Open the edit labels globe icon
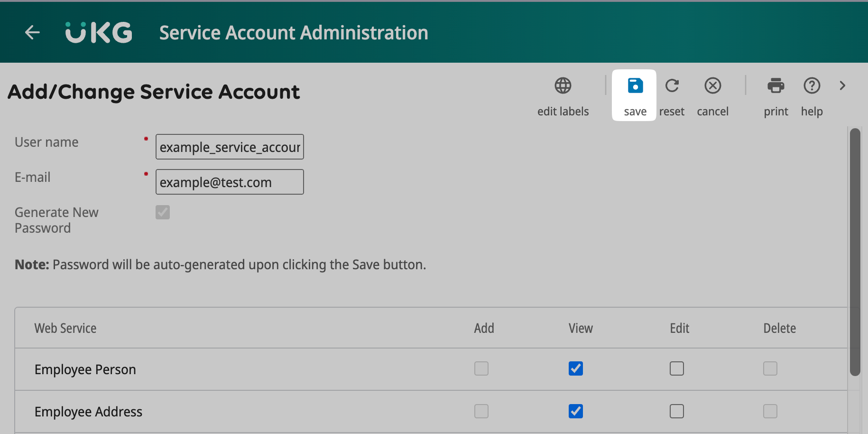This screenshot has width=868, height=434. pyautogui.click(x=563, y=86)
